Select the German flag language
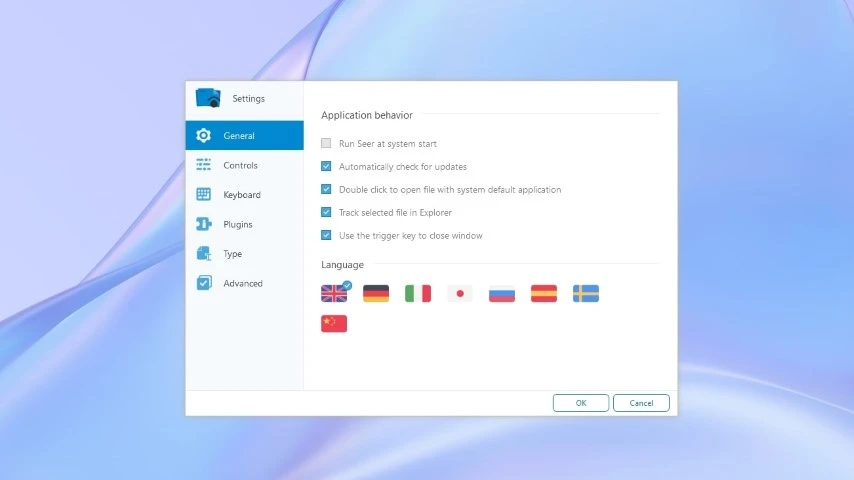The image size is (854, 480). [376, 294]
